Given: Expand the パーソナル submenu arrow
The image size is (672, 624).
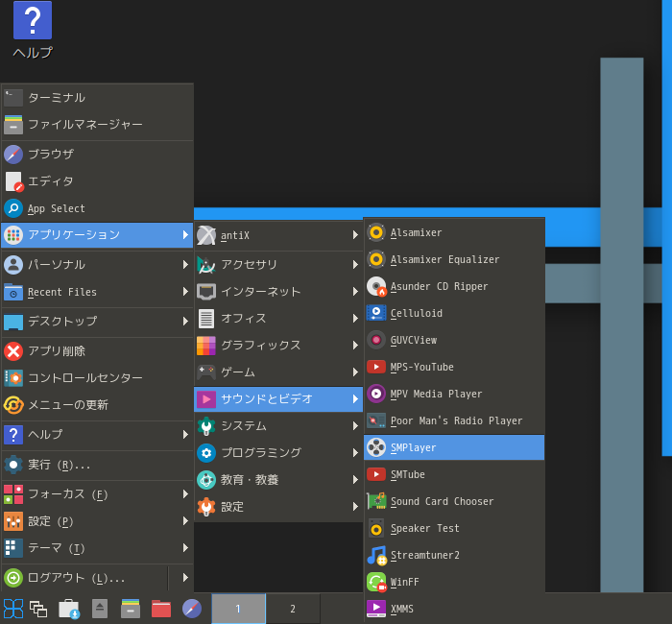Looking at the screenshot, I should click(x=185, y=264).
